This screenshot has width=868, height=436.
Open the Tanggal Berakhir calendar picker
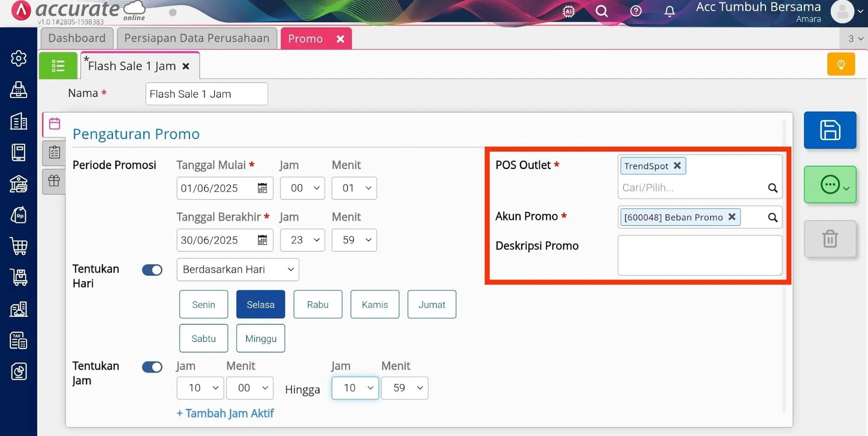pyautogui.click(x=262, y=240)
